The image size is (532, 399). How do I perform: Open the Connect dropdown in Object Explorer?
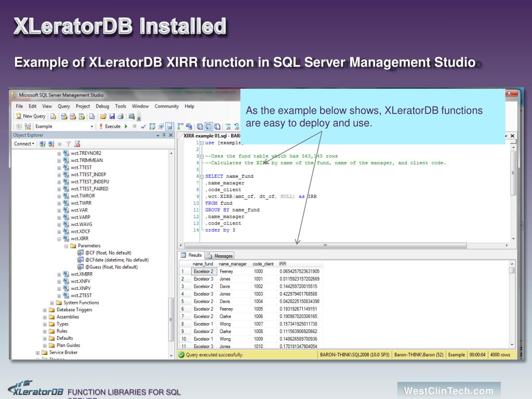tap(24, 144)
